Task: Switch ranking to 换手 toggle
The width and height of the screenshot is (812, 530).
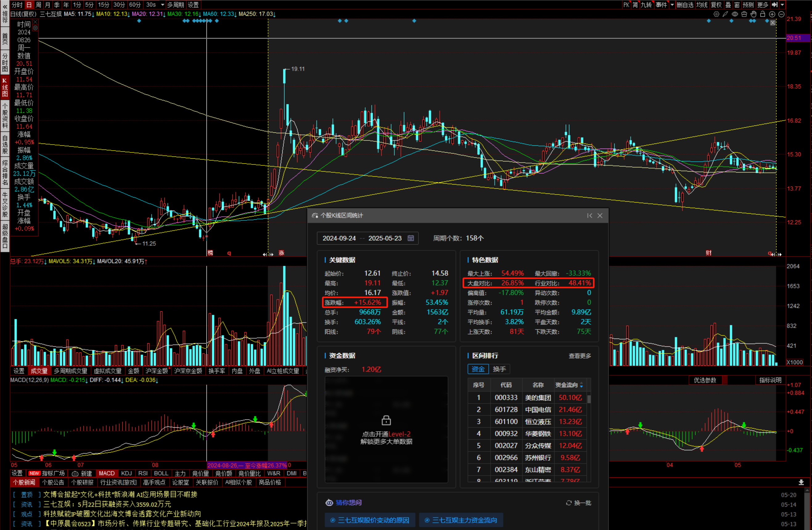Action: [x=499, y=369]
